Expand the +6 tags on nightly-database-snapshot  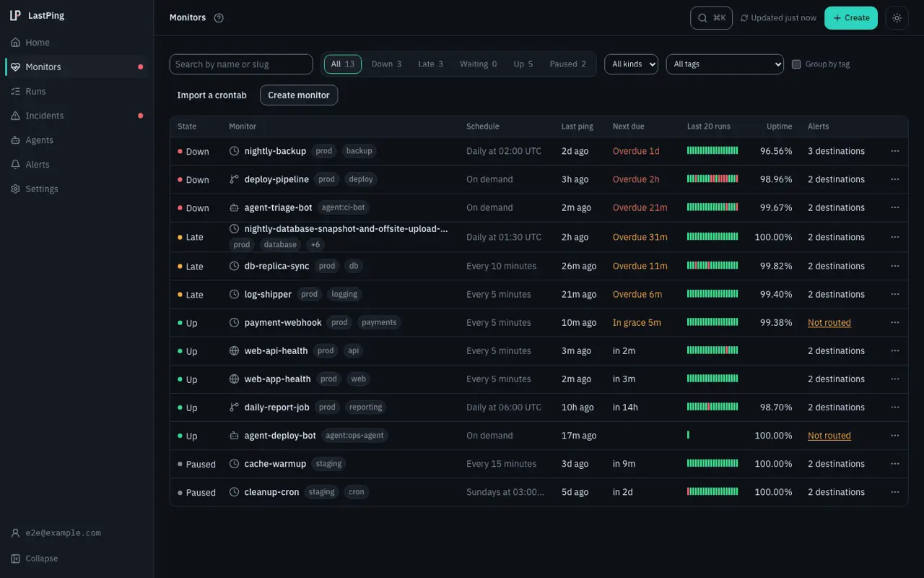pos(315,245)
